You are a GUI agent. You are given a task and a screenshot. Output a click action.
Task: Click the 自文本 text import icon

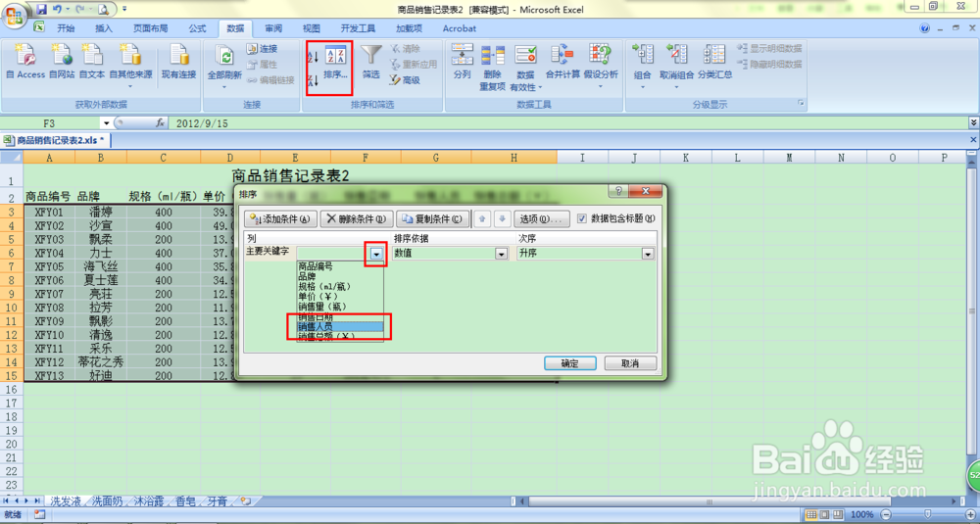coord(92,61)
